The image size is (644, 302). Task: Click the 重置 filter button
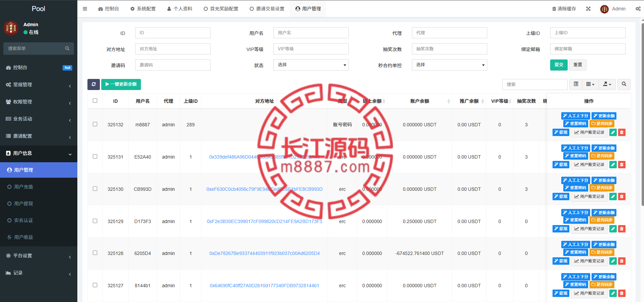tap(578, 65)
